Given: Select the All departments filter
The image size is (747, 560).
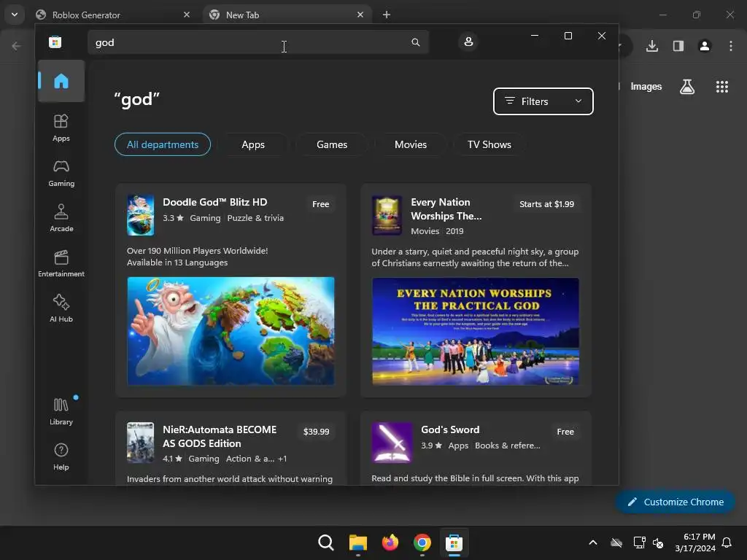Looking at the screenshot, I should (x=163, y=144).
